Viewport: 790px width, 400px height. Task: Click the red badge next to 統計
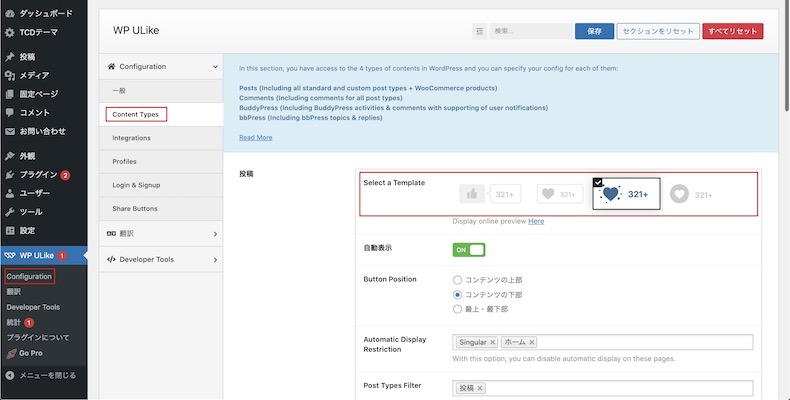coord(29,322)
